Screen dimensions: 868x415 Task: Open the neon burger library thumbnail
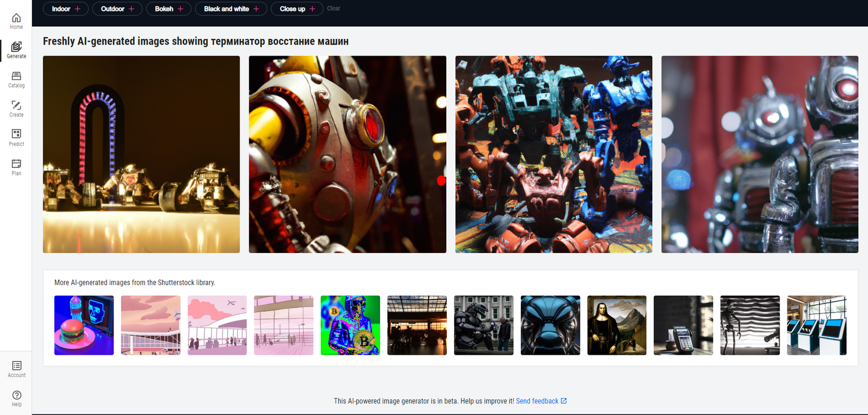coord(84,325)
